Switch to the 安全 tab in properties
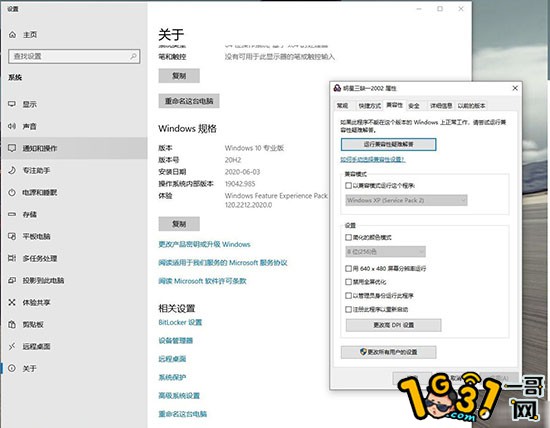 pyautogui.click(x=414, y=106)
